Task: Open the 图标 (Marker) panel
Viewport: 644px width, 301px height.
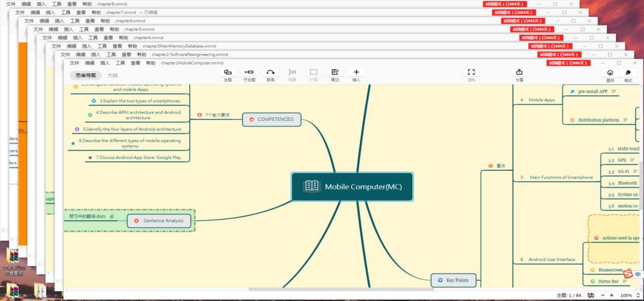Action: pyautogui.click(x=610, y=73)
